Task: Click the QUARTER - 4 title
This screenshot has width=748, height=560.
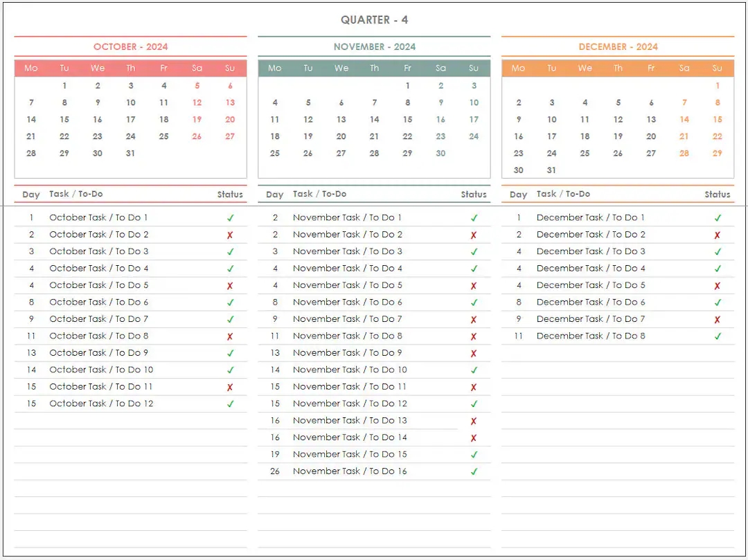Action: coord(374,20)
